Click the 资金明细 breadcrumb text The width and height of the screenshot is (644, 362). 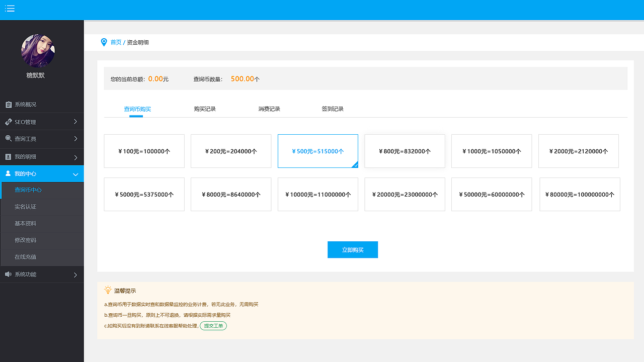click(138, 42)
